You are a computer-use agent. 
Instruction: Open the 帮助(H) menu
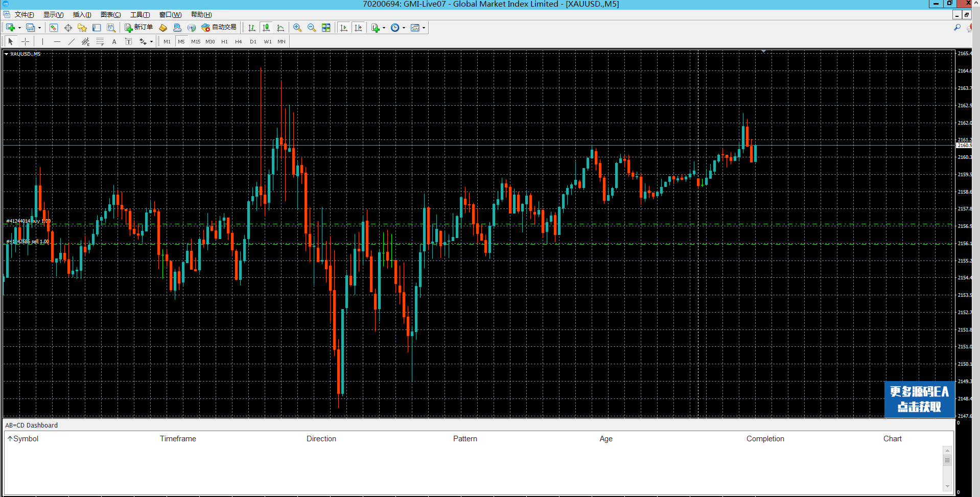coord(201,14)
